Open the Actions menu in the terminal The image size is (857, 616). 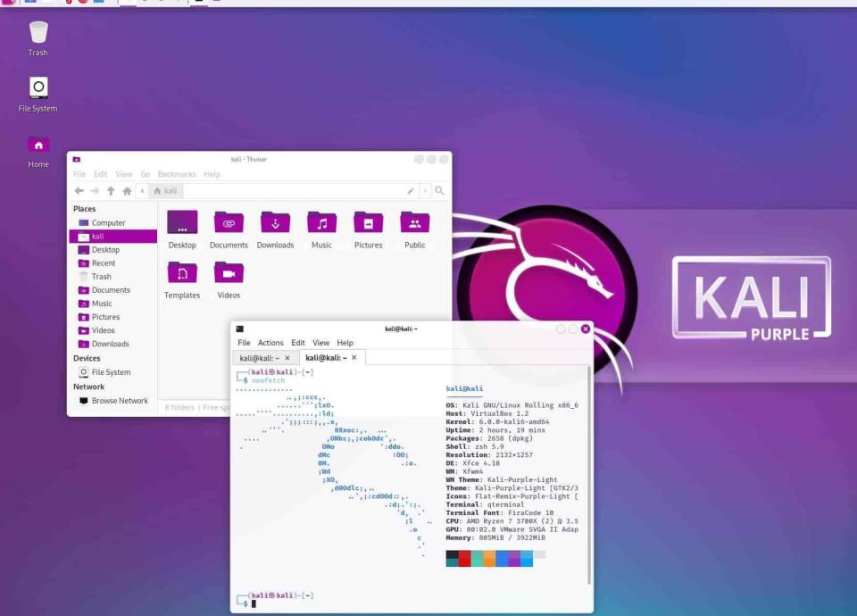point(270,343)
